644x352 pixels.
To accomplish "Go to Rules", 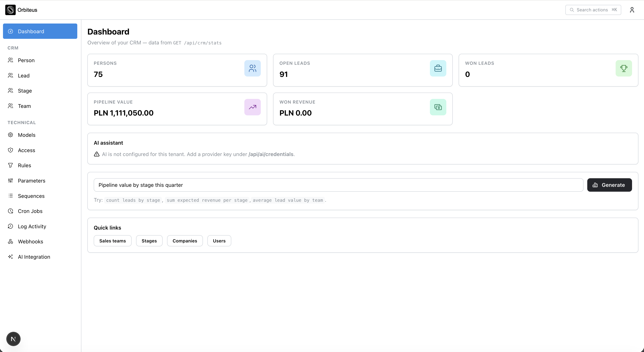I will coord(40,166).
